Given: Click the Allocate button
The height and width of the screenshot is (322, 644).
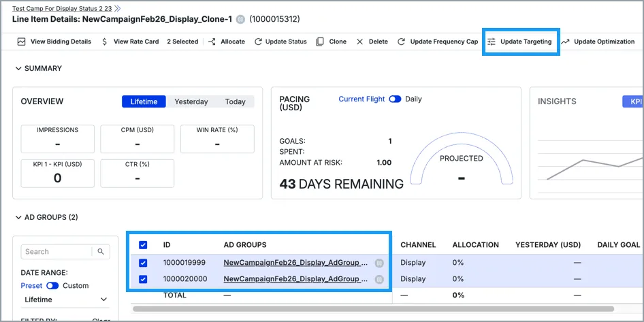Looking at the screenshot, I should pos(226,42).
